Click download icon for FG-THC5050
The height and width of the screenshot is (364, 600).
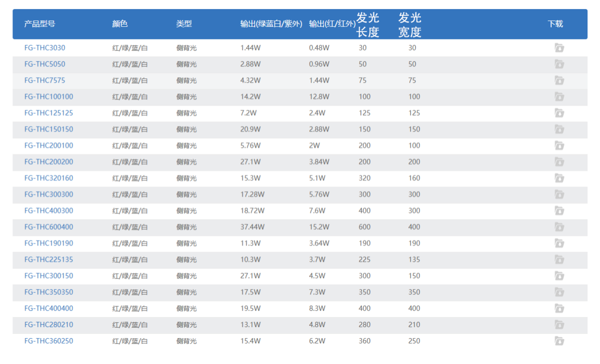(x=559, y=64)
